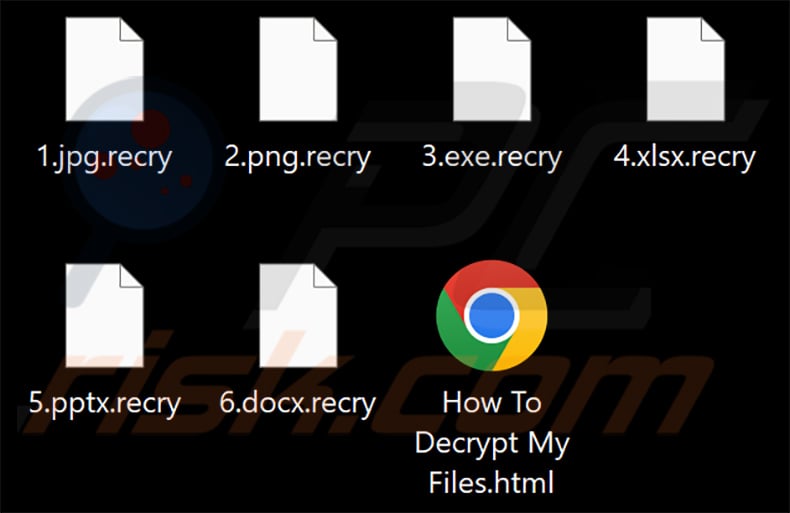Click the 3.exe.recry filename label
The height and width of the screenshot is (513, 790).
coord(492,157)
